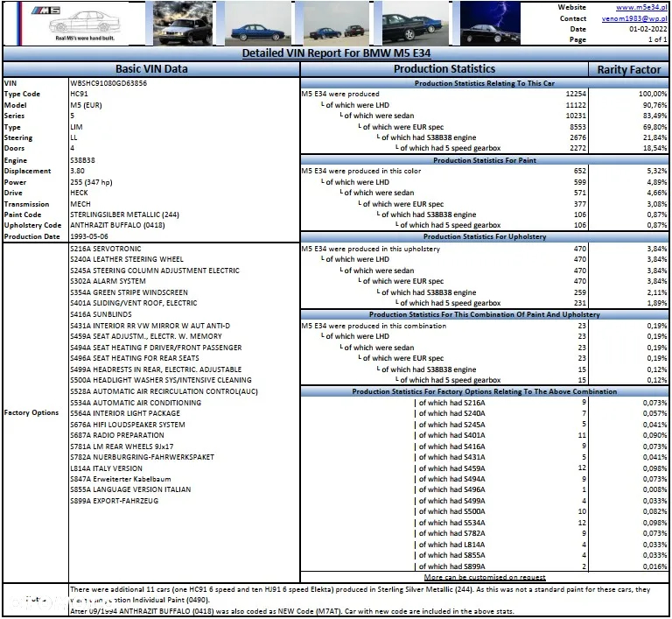The width and height of the screenshot is (672, 619).
Task: Select production date 1993-05-06
Action: point(89,236)
